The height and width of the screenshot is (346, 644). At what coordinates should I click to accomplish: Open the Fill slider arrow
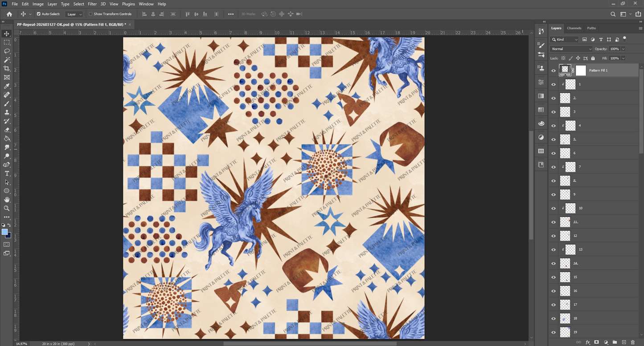(623, 58)
